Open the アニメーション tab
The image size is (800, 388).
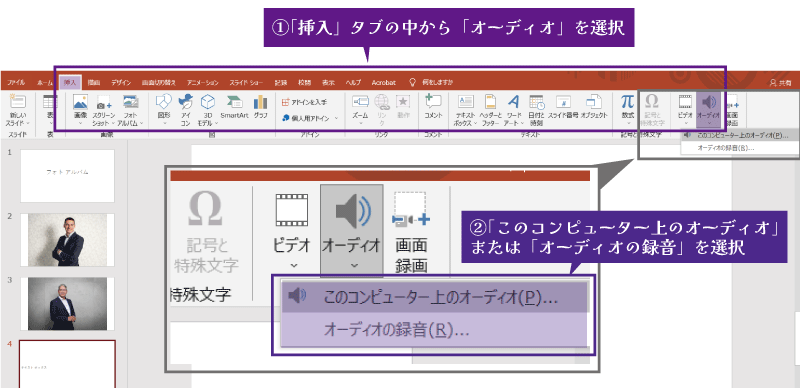pyautogui.click(x=203, y=82)
